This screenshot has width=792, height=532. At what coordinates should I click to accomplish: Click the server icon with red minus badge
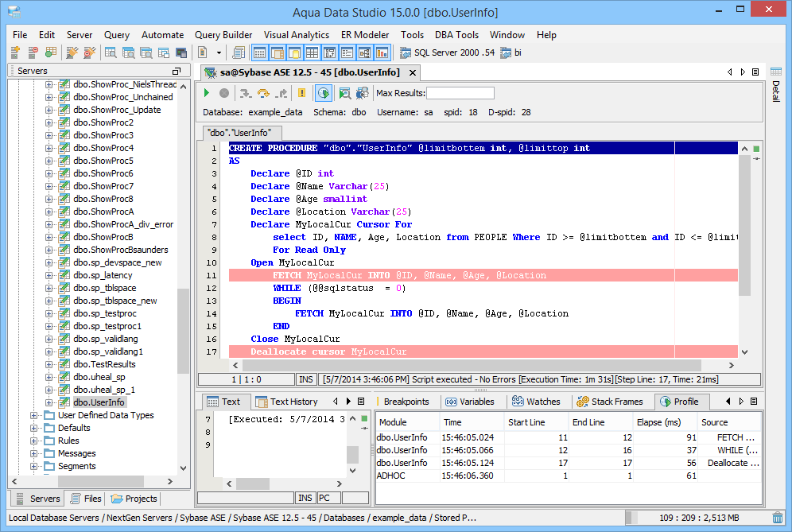(33, 52)
